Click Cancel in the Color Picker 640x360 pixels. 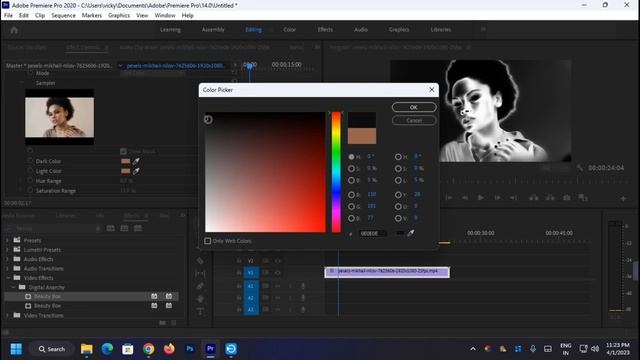coord(414,120)
